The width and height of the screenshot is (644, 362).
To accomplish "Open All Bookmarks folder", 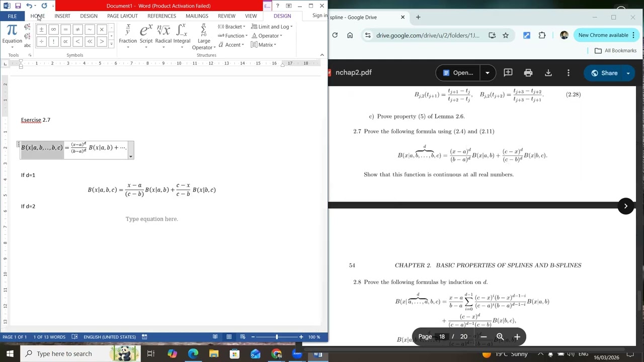I will click(x=615, y=51).
